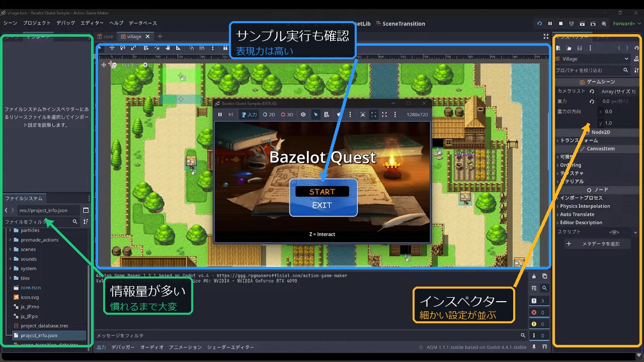This screenshot has width=644, height=362.
Task: Select the Move mode tool in viewport toolbar
Action: (x=112, y=48)
